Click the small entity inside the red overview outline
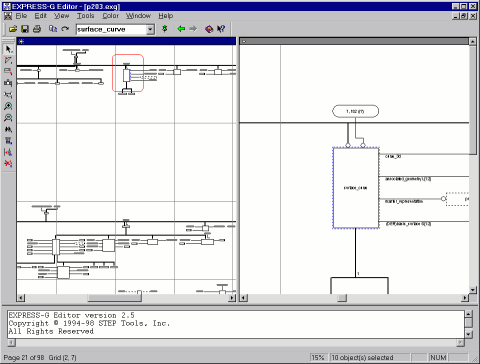The height and width of the screenshot is (364, 480). 126,75
